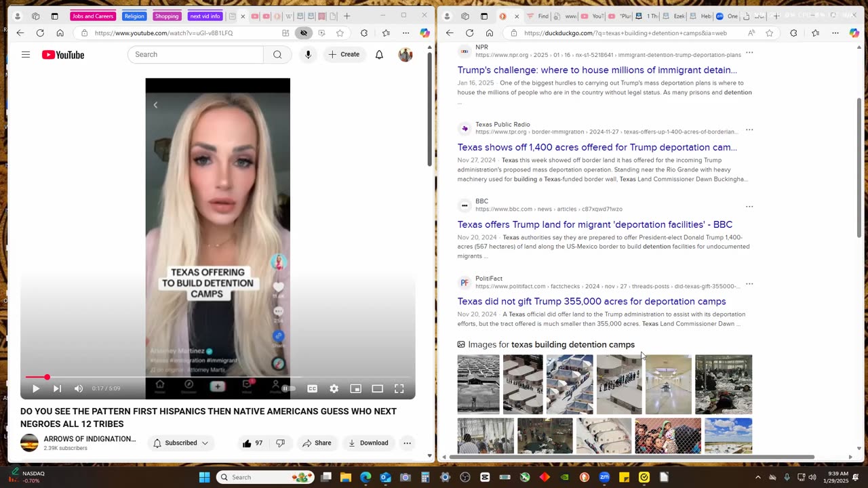Expand the Subscribed notification dropdown
The width and height of the screenshot is (868, 488).
coord(180,443)
